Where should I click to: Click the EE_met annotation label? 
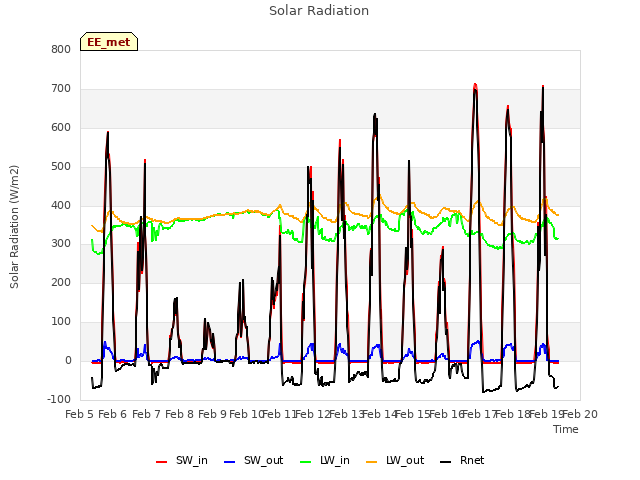tap(109, 42)
